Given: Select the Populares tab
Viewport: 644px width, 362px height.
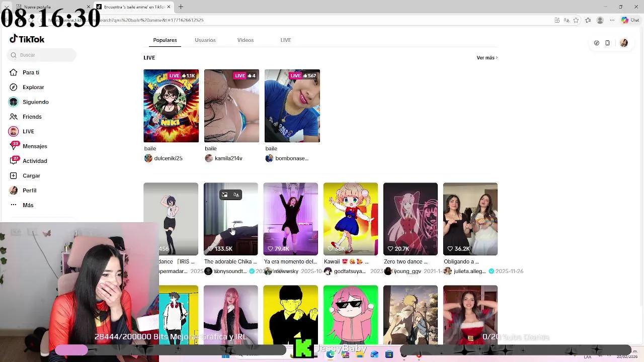Looking at the screenshot, I should (165, 40).
